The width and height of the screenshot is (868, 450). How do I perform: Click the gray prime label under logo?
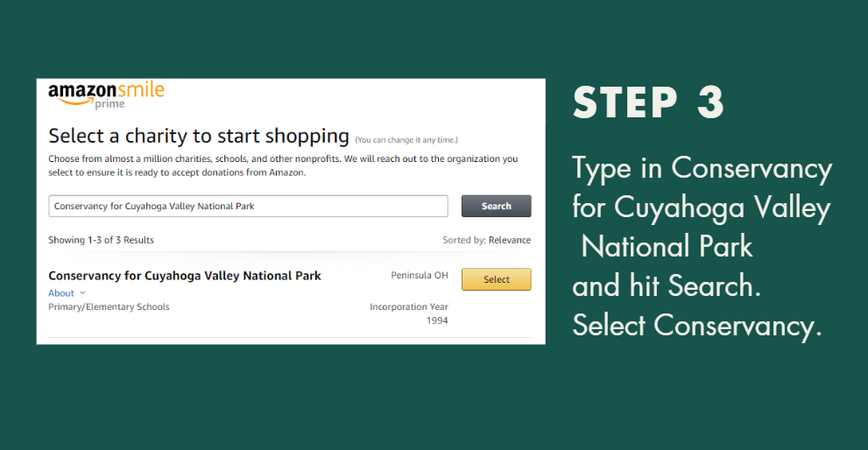(x=109, y=104)
